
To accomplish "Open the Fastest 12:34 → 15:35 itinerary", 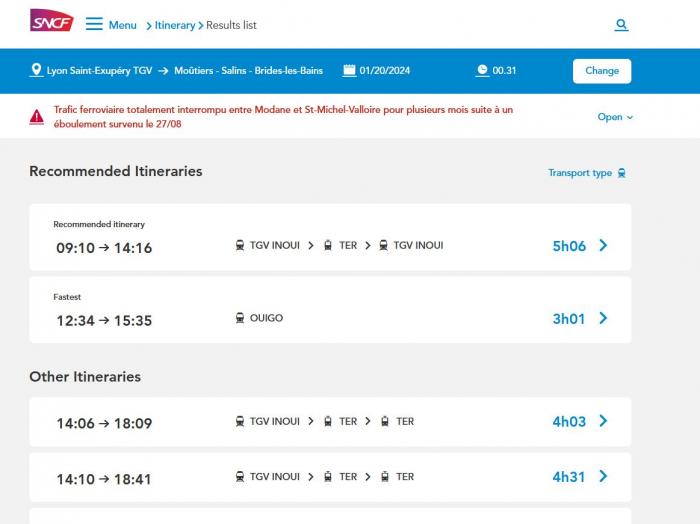I will pos(330,310).
